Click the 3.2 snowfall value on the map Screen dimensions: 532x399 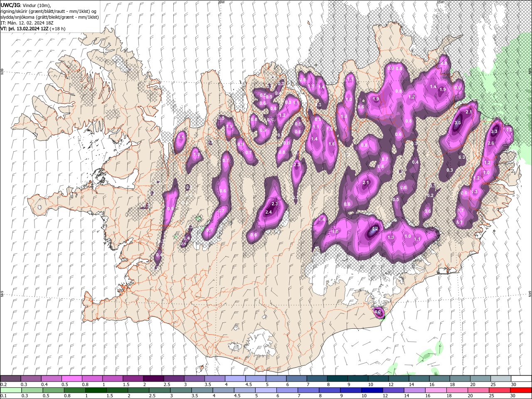click(x=375, y=229)
